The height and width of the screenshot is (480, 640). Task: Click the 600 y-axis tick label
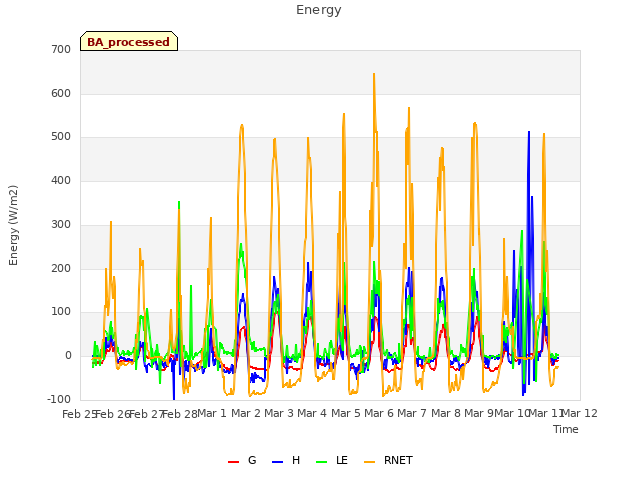coord(61,93)
